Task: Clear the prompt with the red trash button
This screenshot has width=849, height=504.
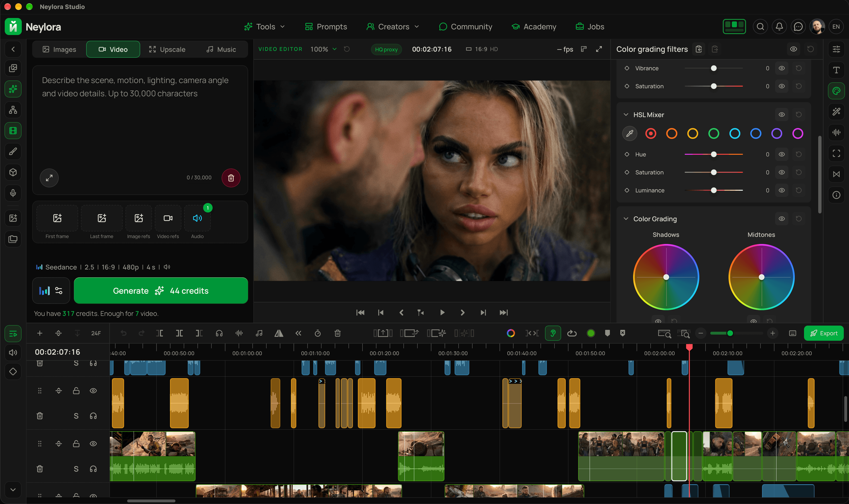Action: pos(231,178)
